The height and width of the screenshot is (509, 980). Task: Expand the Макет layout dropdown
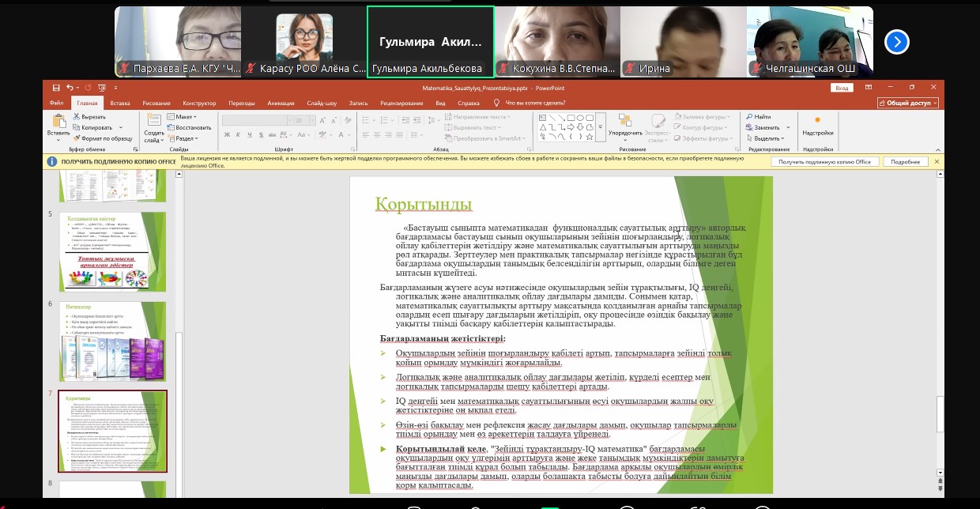tap(182, 117)
